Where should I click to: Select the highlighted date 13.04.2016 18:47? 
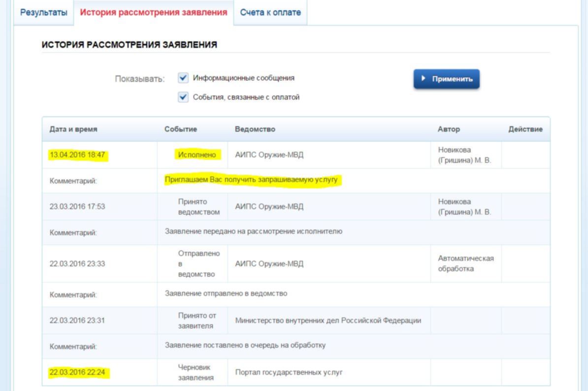[77, 155]
